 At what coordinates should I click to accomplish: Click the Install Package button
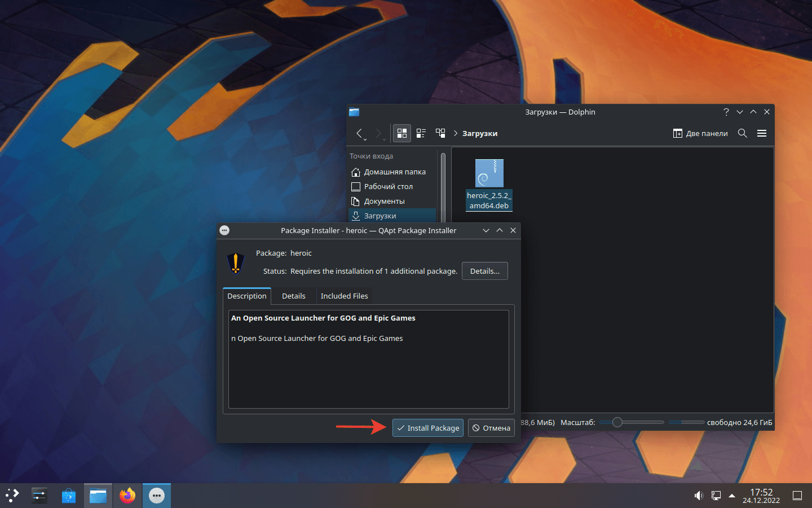(x=428, y=428)
